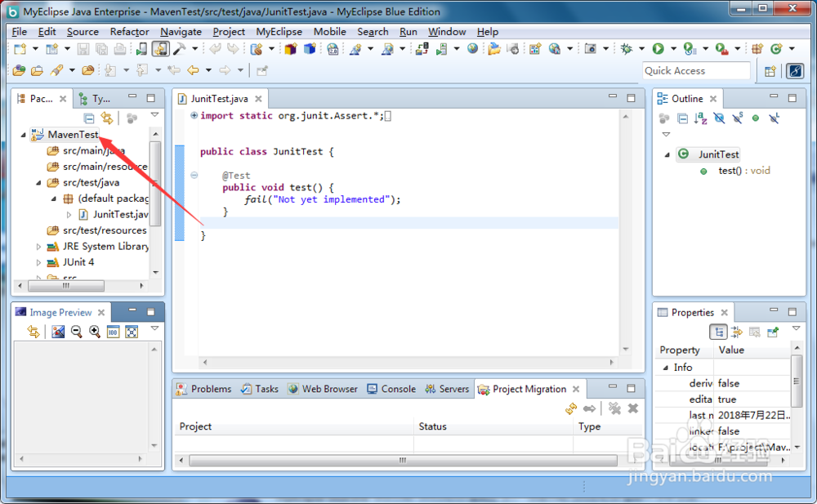Collapse the src/test/java folder
The height and width of the screenshot is (504, 817).
(38, 183)
